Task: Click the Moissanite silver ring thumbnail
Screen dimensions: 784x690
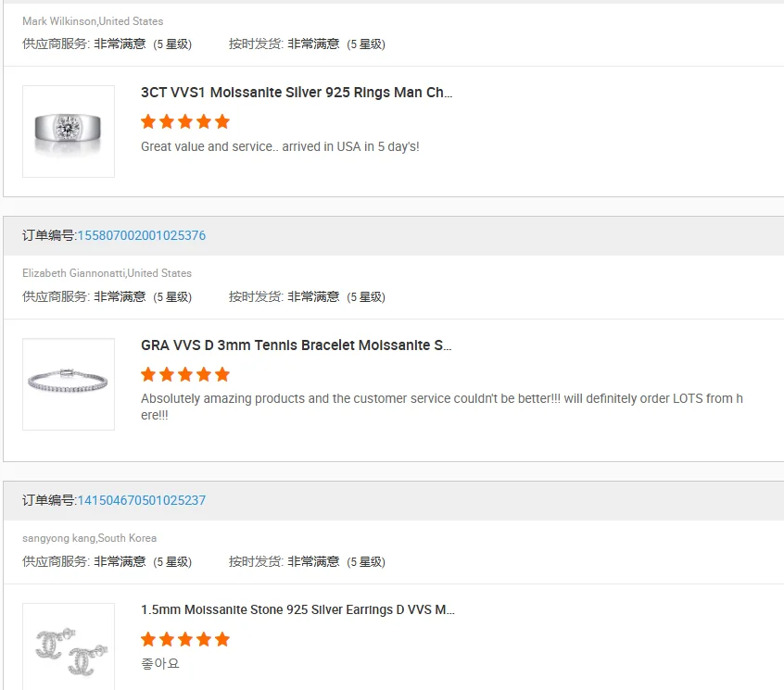Action: [69, 132]
